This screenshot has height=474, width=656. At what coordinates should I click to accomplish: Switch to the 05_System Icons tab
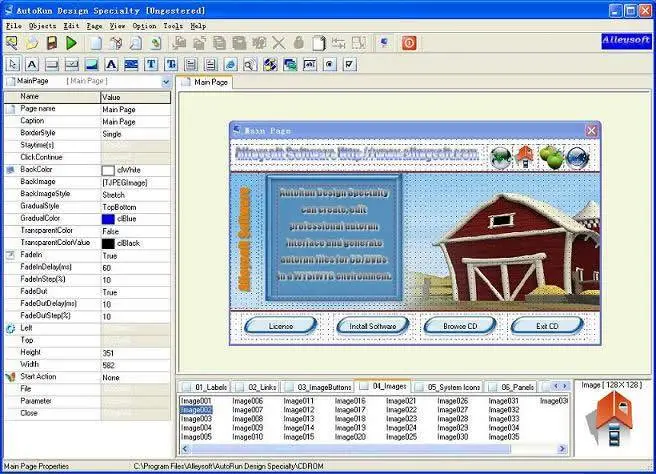[x=448, y=387]
